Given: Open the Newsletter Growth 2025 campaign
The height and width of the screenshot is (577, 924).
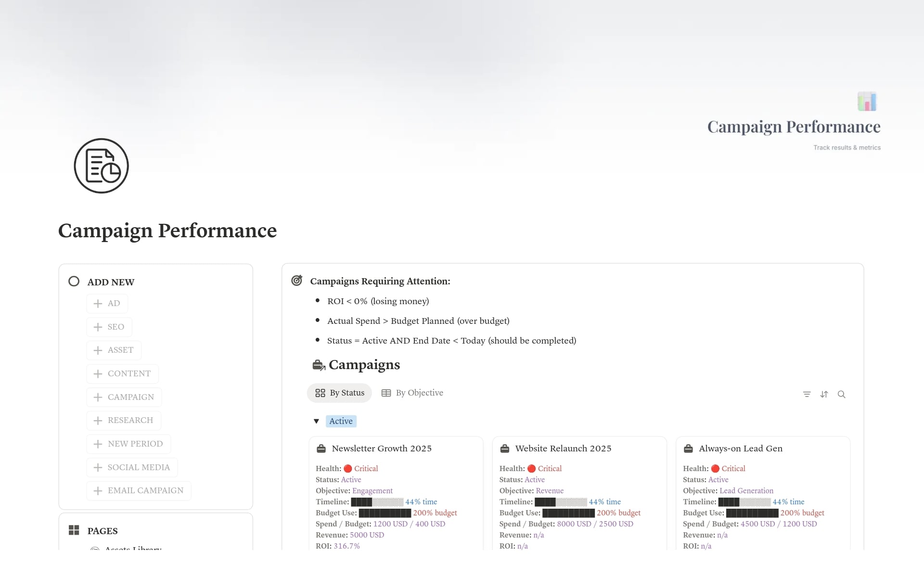Looking at the screenshot, I should point(382,449).
